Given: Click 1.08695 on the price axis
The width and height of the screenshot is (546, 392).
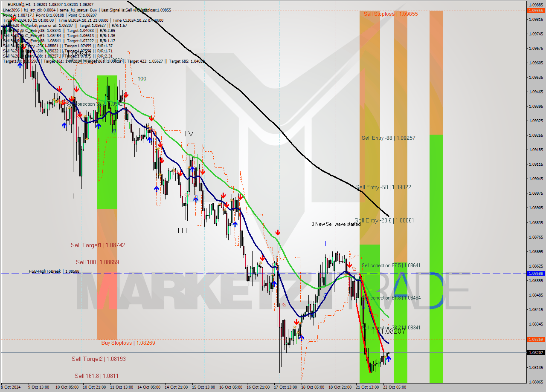Looking at the screenshot, I should (x=536, y=252).
